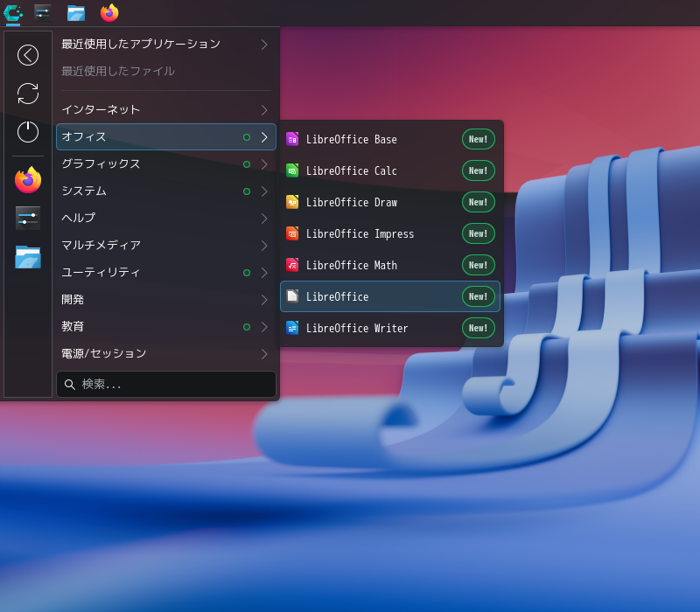
Task: Click the LibreOffice Writer icon
Action: click(292, 328)
